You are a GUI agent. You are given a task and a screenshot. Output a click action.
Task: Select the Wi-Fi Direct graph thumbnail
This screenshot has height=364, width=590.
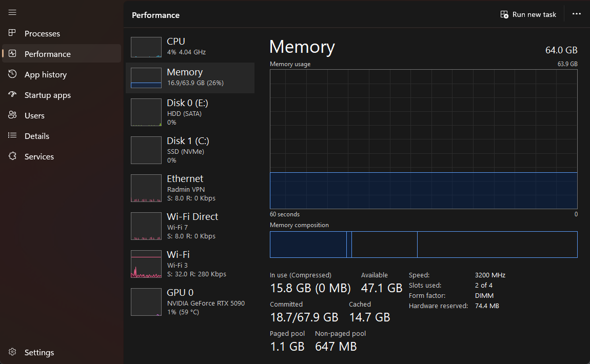click(146, 227)
